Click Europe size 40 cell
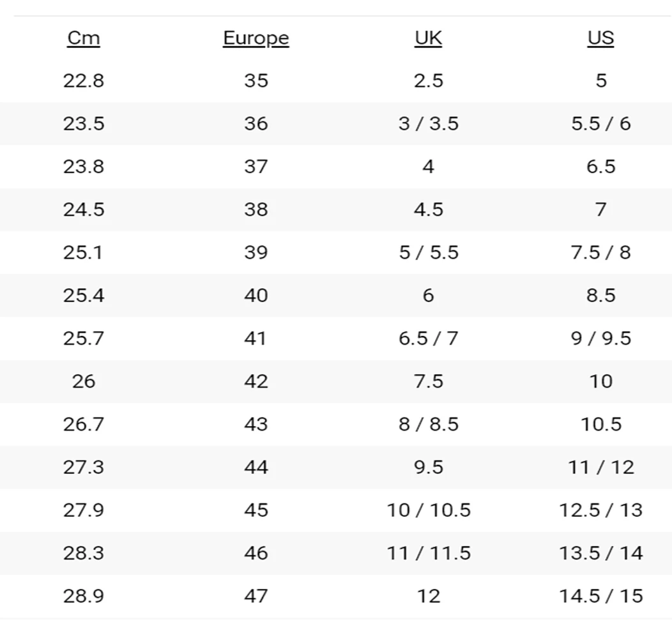The image size is (672, 624). pos(256,296)
